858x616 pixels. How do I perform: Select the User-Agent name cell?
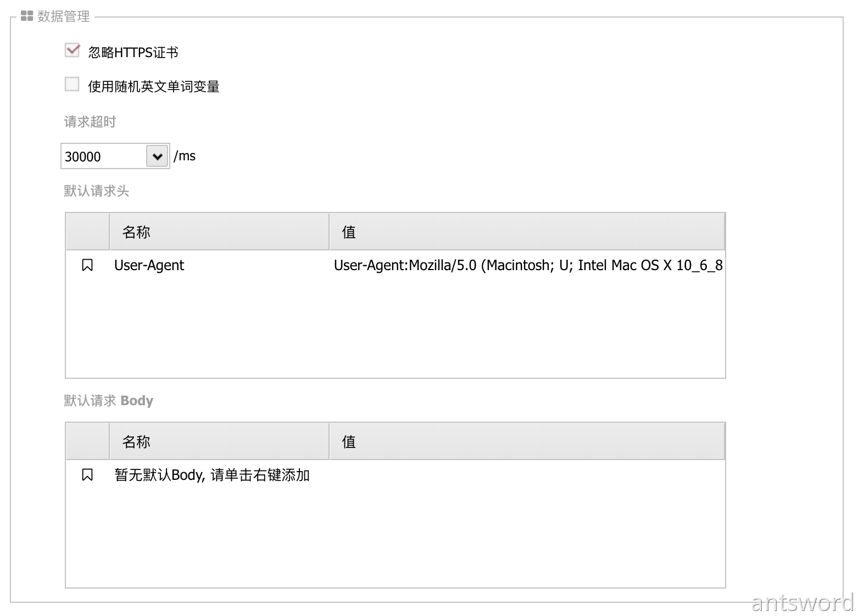tap(149, 265)
